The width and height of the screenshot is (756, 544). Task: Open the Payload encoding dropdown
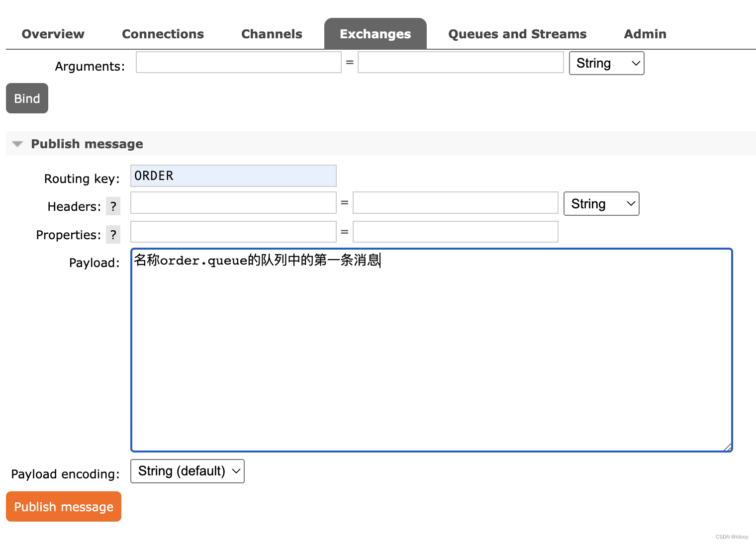pos(187,471)
